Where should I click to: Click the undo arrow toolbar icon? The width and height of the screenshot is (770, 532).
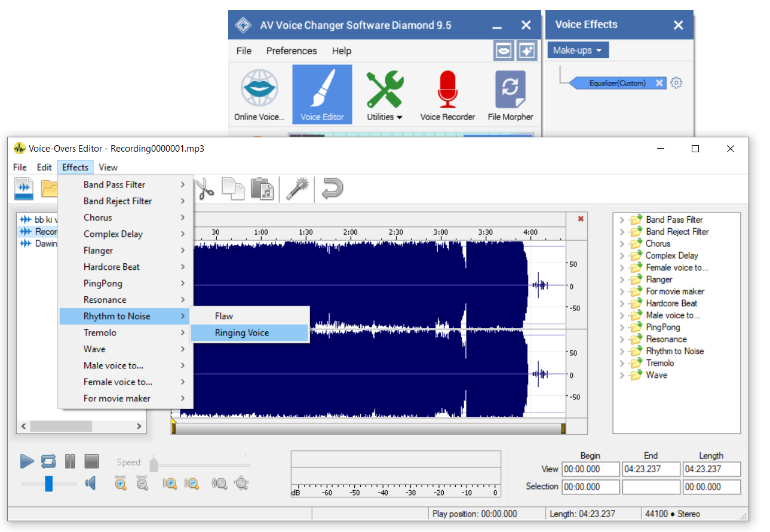tap(332, 188)
